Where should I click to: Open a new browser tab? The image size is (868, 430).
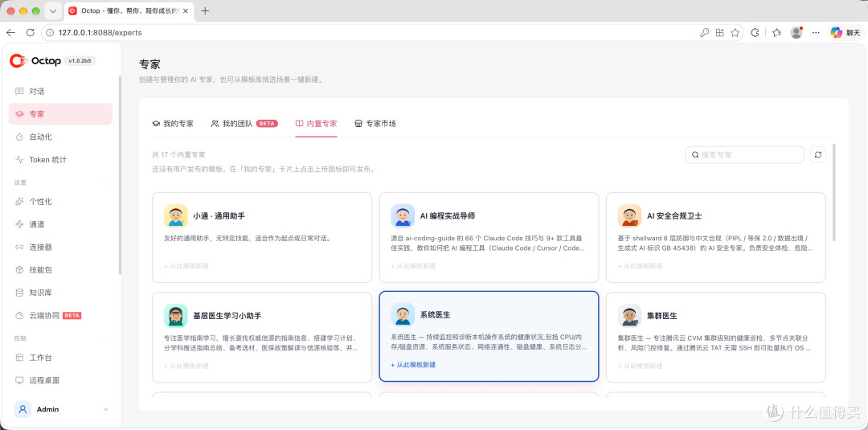coord(205,11)
